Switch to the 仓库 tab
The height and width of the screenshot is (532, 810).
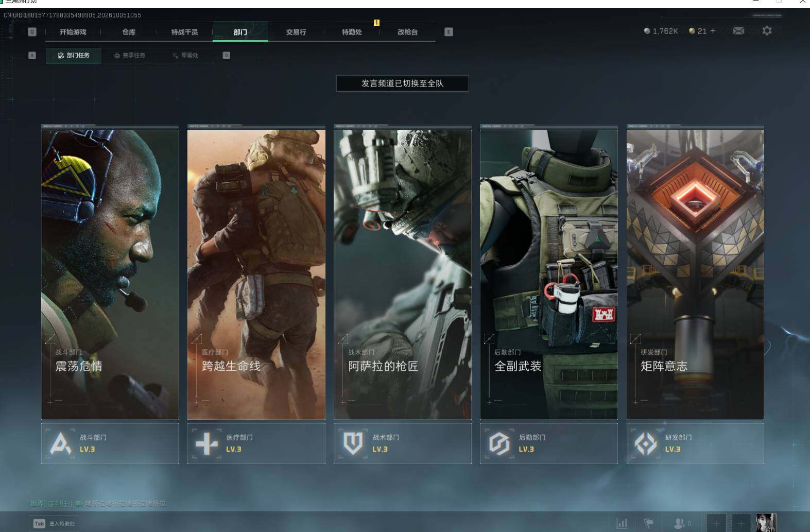coord(129,32)
